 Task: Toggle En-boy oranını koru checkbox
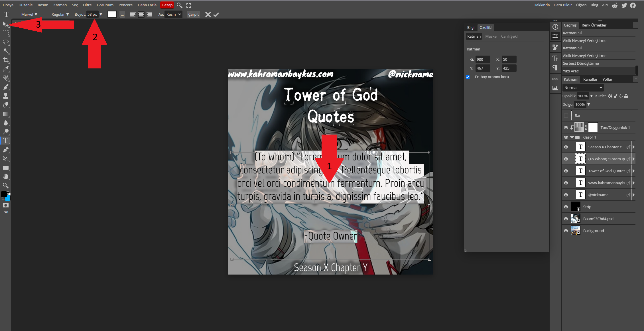pyautogui.click(x=468, y=77)
